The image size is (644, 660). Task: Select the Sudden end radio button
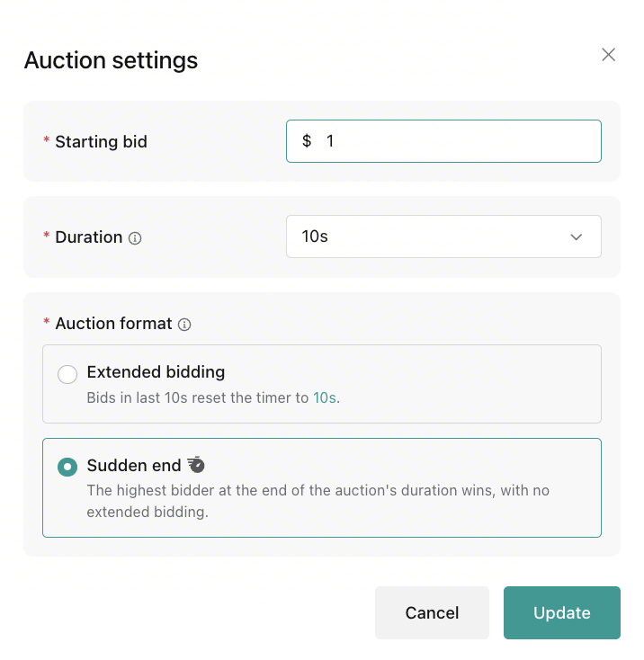pyautogui.click(x=67, y=467)
